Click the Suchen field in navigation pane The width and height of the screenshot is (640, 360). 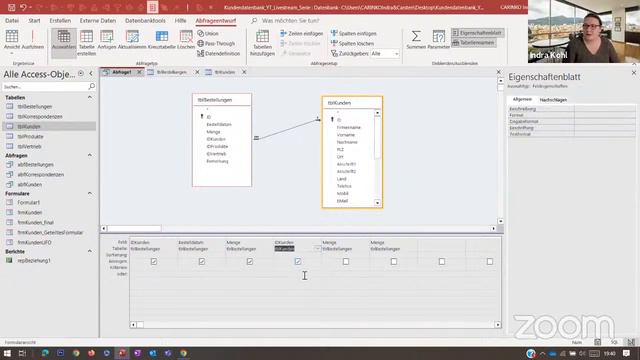click(x=45, y=87)
